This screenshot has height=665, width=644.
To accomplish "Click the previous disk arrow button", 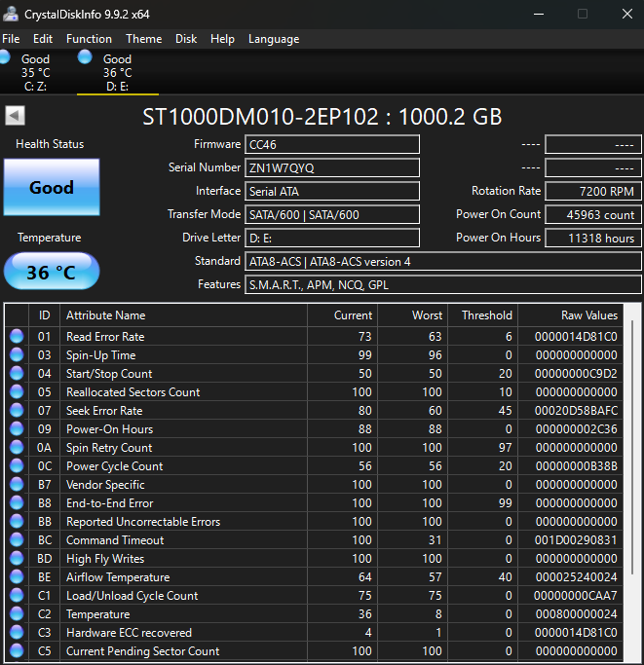I will click(x=15, y=115).
